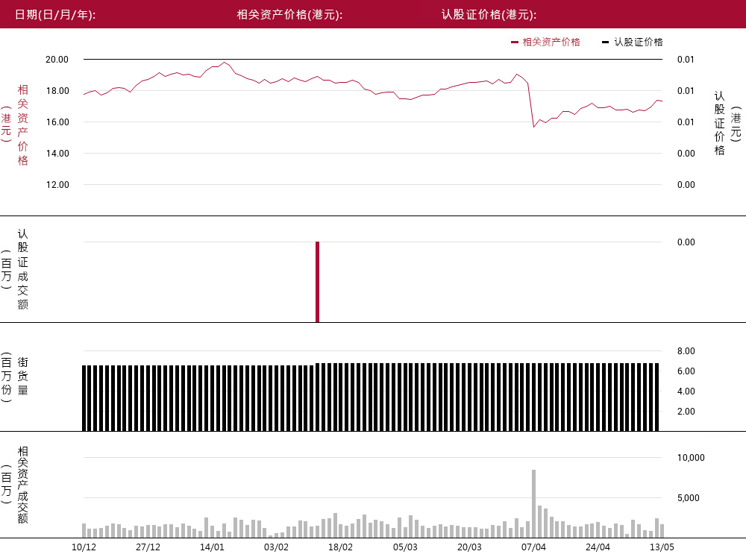This screenshot has height=560, width=746.
Task: Click the 认股证价格(港元): header label
Action: 489,15
